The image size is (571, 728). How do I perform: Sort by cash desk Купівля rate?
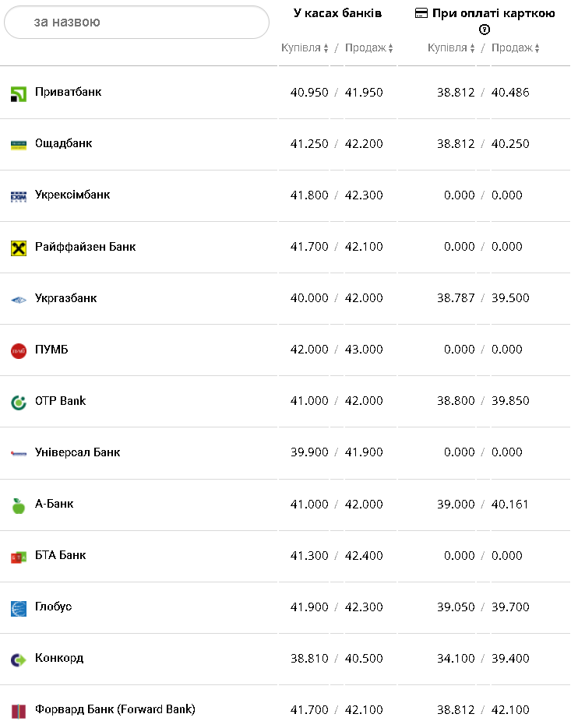305,48
